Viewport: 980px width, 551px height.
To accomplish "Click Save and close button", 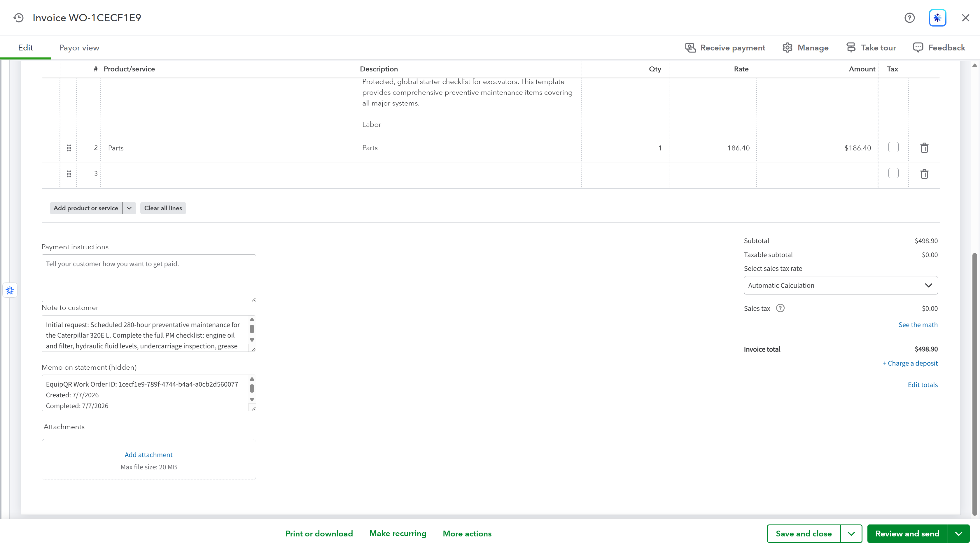I will pyautogui.click(x=804, y=534).
